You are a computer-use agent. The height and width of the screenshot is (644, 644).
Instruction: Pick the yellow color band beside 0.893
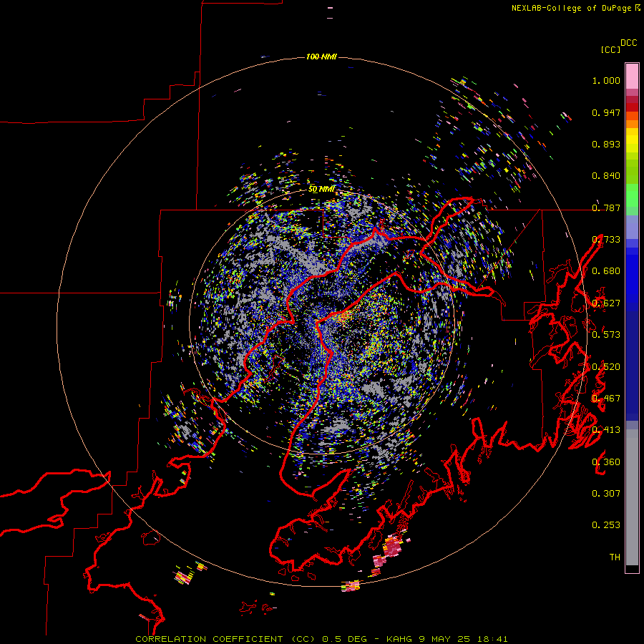tap(632, 140)
